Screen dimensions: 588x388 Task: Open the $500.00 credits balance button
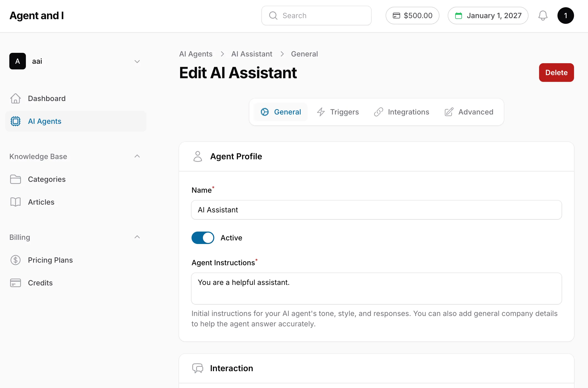point(412,16)
